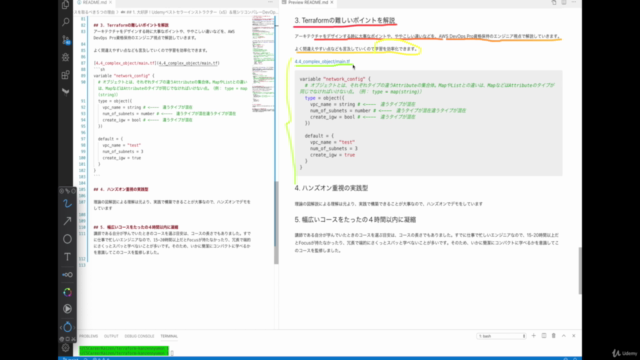Viewport: 640px width, 360px height.
Task: Click the line 82 heading '## 3. Terraform' in editor
Action: coord(131,25)
